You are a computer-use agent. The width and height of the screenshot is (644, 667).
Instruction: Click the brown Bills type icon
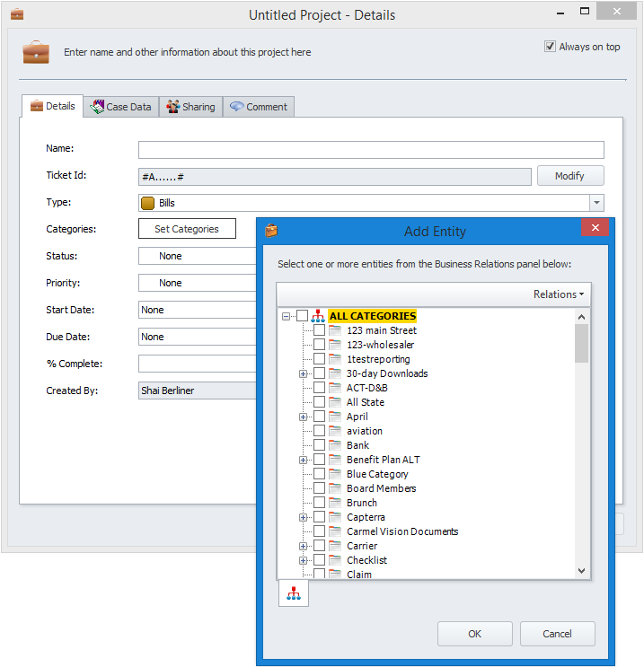pyautogui.click(x=148, y=203)
